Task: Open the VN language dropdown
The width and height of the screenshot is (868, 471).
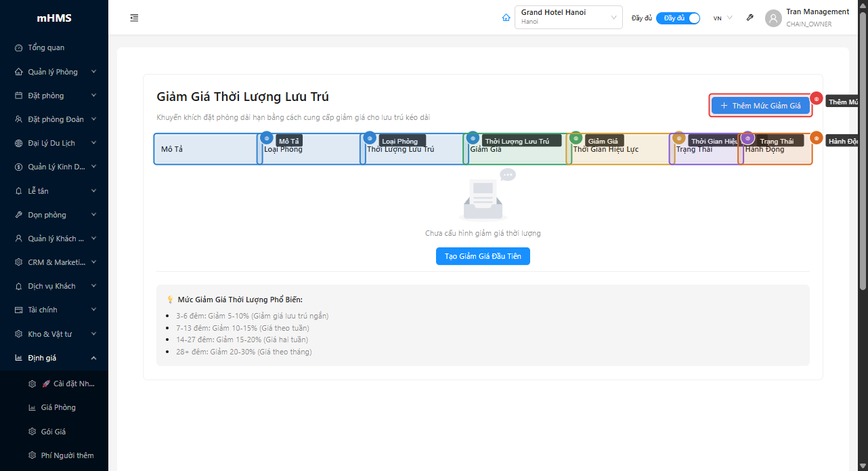Action: [x=722, y=18]
